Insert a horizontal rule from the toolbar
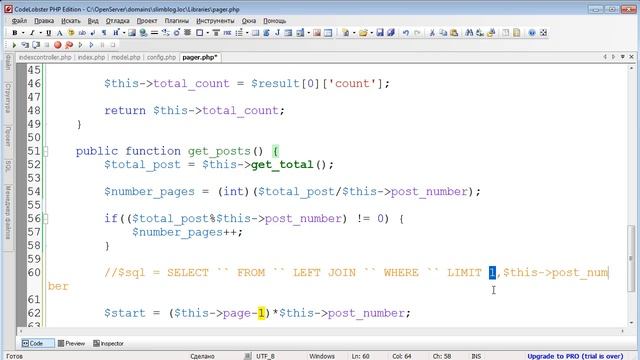The image size is (640, 360). (154, 33)
